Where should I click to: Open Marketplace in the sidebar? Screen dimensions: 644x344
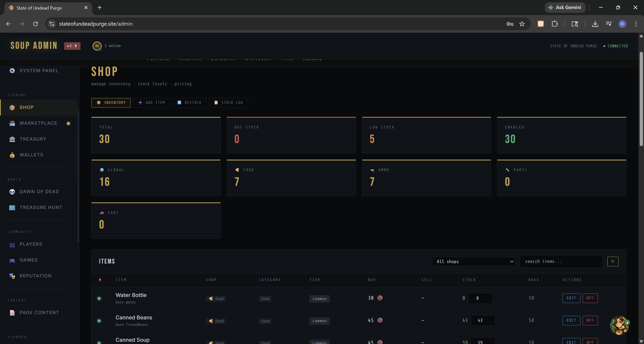click(x=39, y=123)
